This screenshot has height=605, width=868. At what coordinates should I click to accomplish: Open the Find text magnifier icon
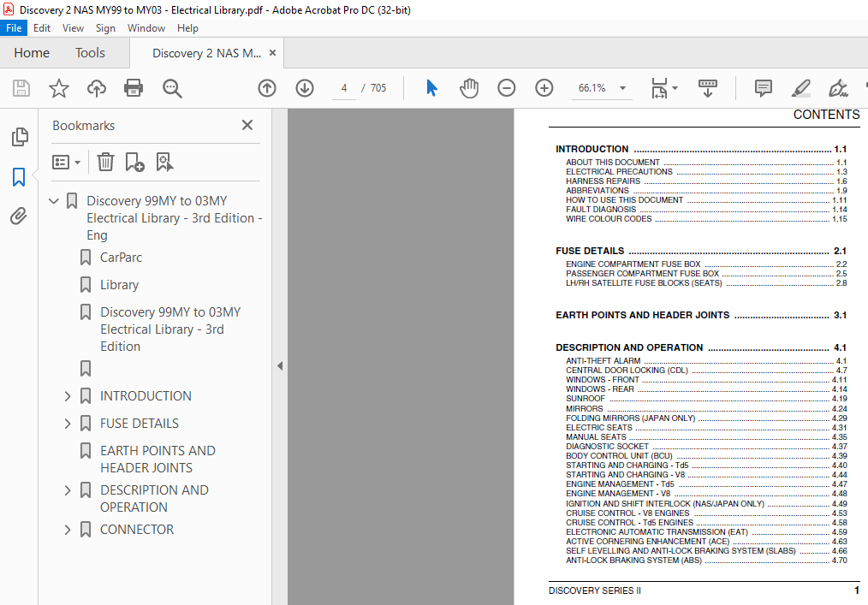click(171, 88)
